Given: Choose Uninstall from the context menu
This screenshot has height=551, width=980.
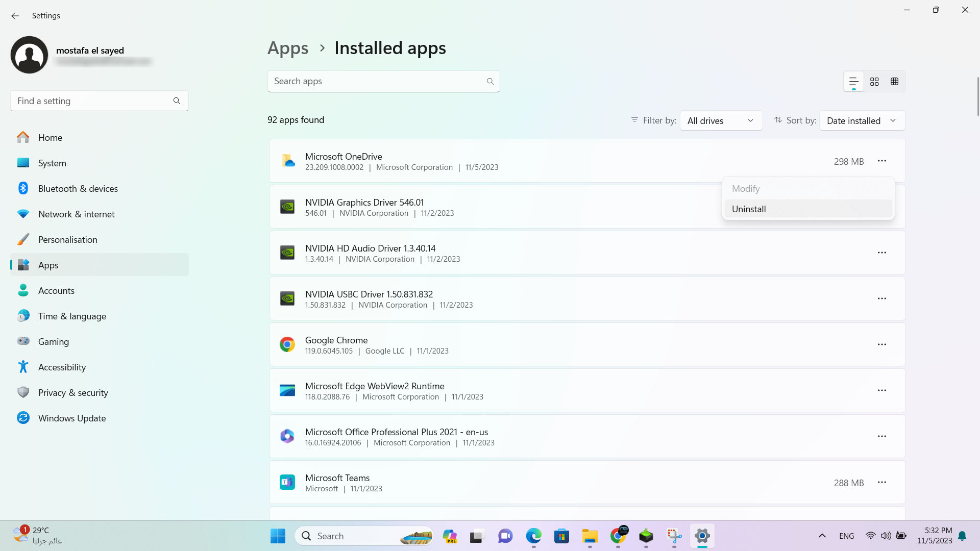Looking at the screenshot, I should pyautogui.click(x=749, y=209).
